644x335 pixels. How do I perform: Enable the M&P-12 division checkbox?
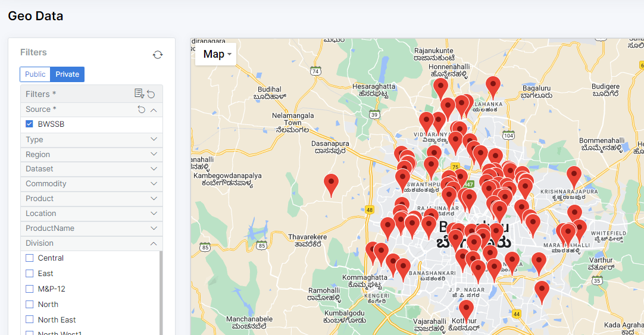29,289
